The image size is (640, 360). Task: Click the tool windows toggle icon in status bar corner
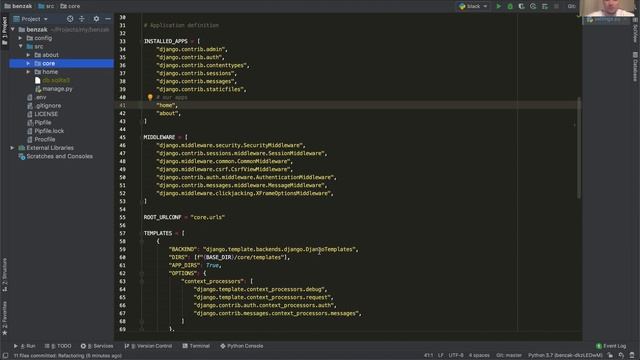point(5,356)
